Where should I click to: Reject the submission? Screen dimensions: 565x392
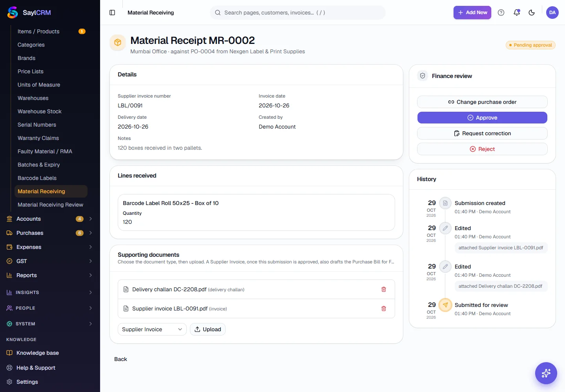(482, 149)
